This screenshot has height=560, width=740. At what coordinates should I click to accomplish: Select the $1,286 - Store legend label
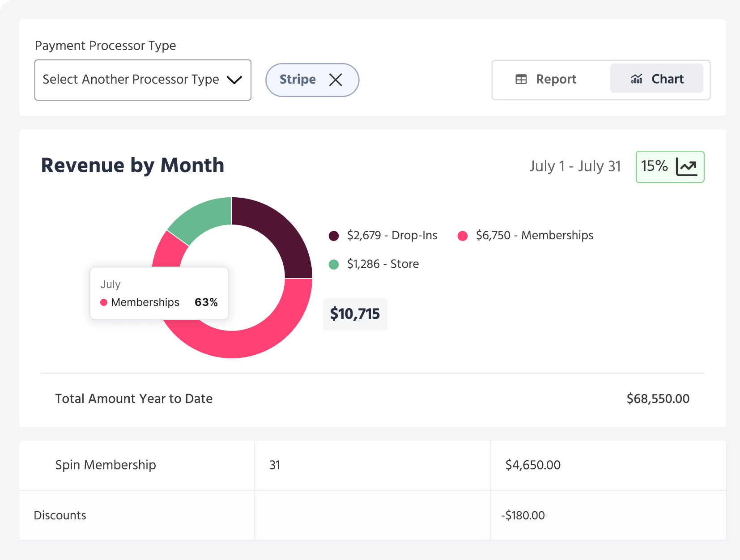[x=383, y=264]
